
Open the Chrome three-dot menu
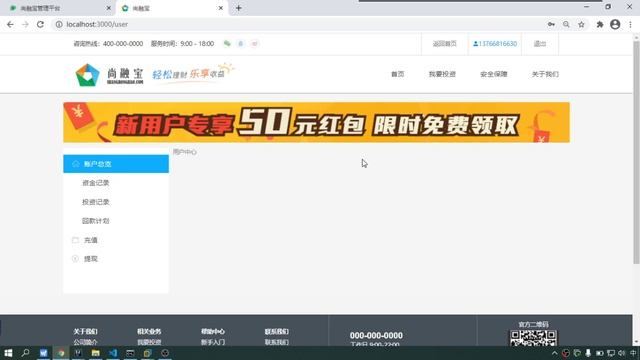pos(630,24)
